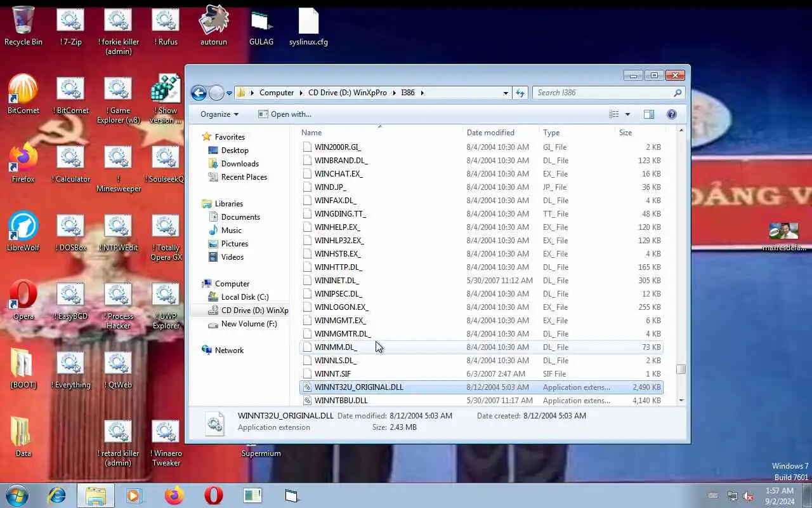Screen dimensions: 812x508
Task: Select Network in navigation pane
Action: [229, 351]
